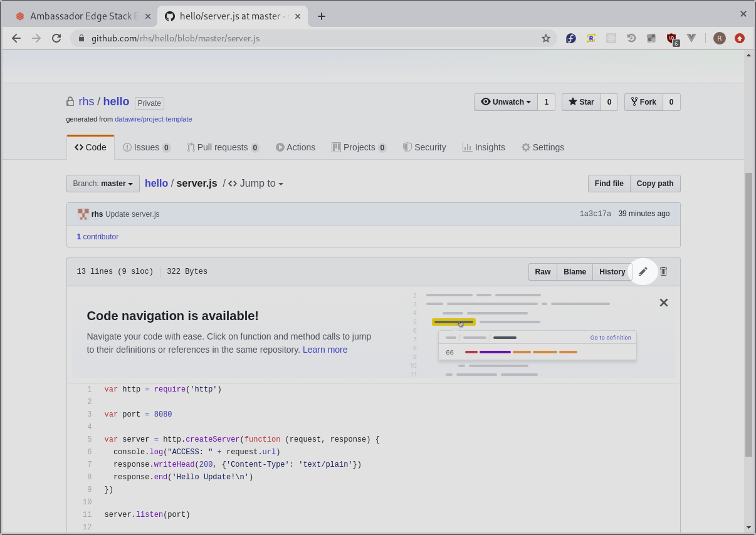Click line number 5

[x=90, y=439]
